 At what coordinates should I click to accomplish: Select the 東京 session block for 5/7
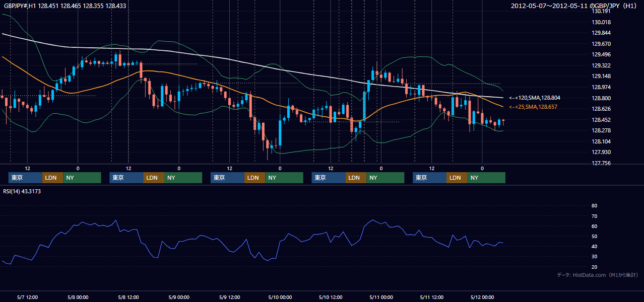(25, 178)
